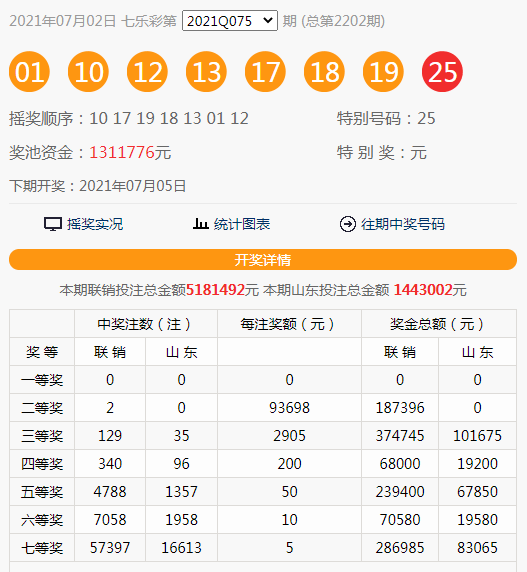Click the orange ball number 10
527x572 pixels.
point(88,72)
